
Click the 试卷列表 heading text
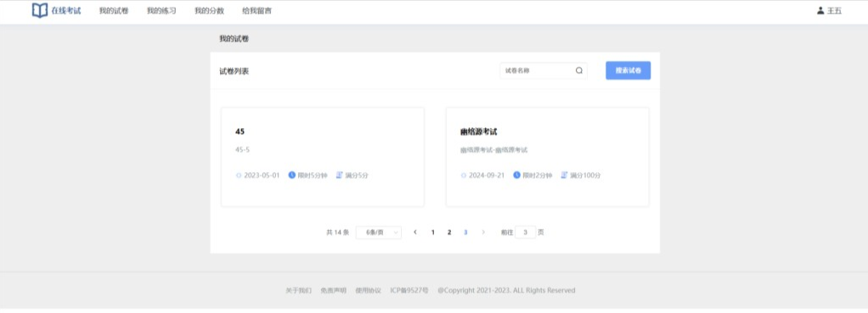click(234, 70)
